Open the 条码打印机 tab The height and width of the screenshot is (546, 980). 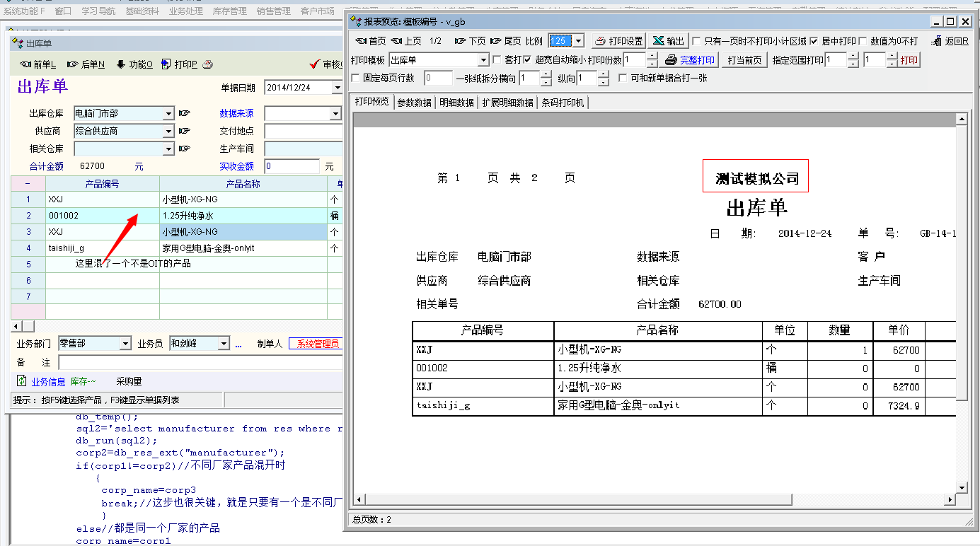pyautogui.click(x=563, y=103)
